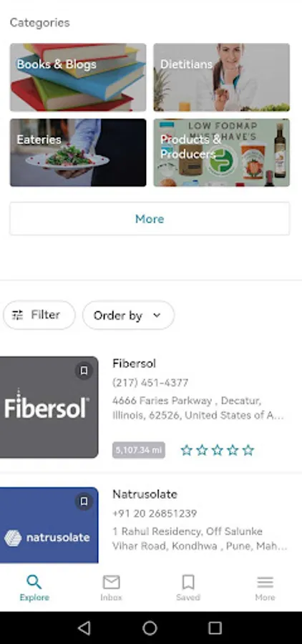Screen dimensions: 302x644
Task: Tap the Android home circle button
Action: click(150, 628)
